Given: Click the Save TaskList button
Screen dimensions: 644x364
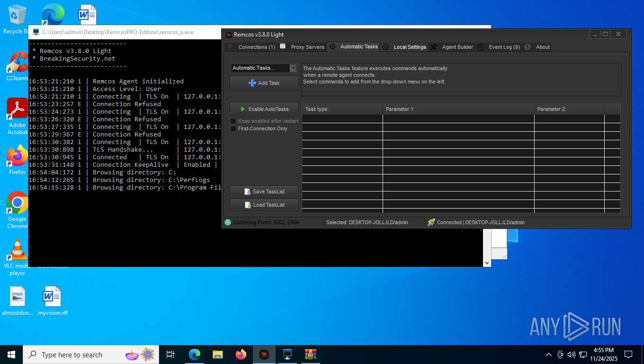Looking at the screenshot, I should (264, 191).
